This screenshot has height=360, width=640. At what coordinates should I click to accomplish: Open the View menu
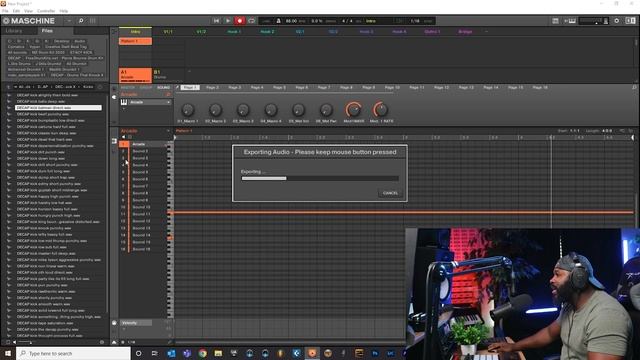(28, 11)
